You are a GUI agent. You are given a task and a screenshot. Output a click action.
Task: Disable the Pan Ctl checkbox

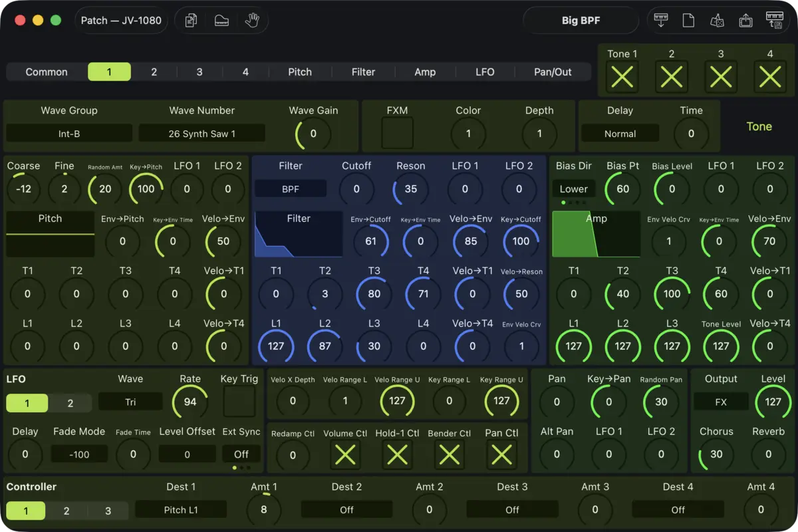(x=501, y=455)
